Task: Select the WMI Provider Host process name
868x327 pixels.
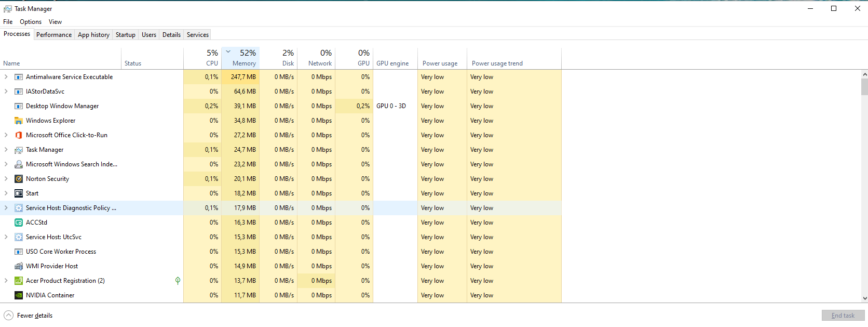Action: coord(52,266)
